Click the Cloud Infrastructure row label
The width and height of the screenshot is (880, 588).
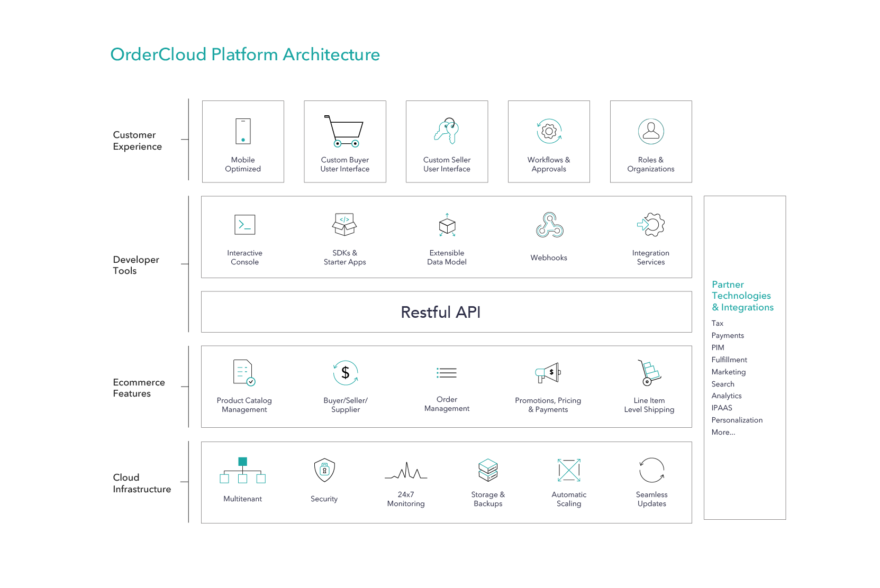[x=142, y=483]
